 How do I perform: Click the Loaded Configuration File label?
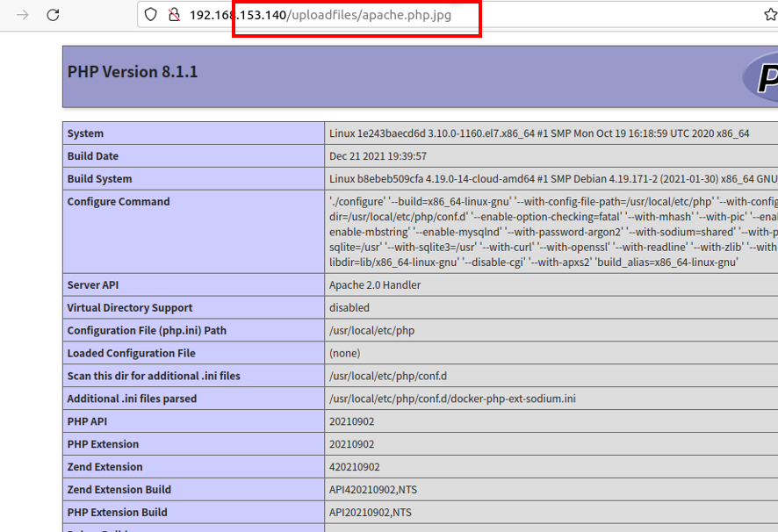pos(131,354)
